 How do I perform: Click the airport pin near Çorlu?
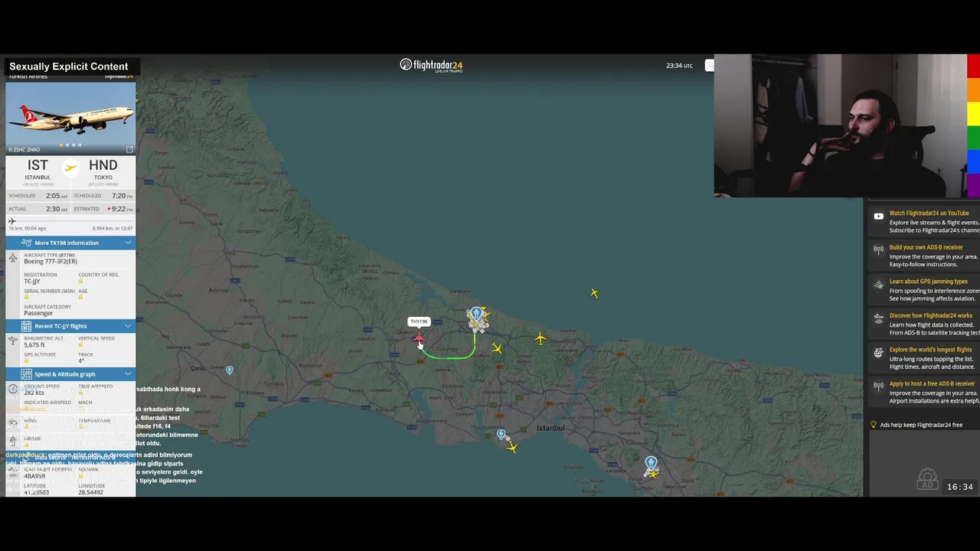[x=230, y=370]
